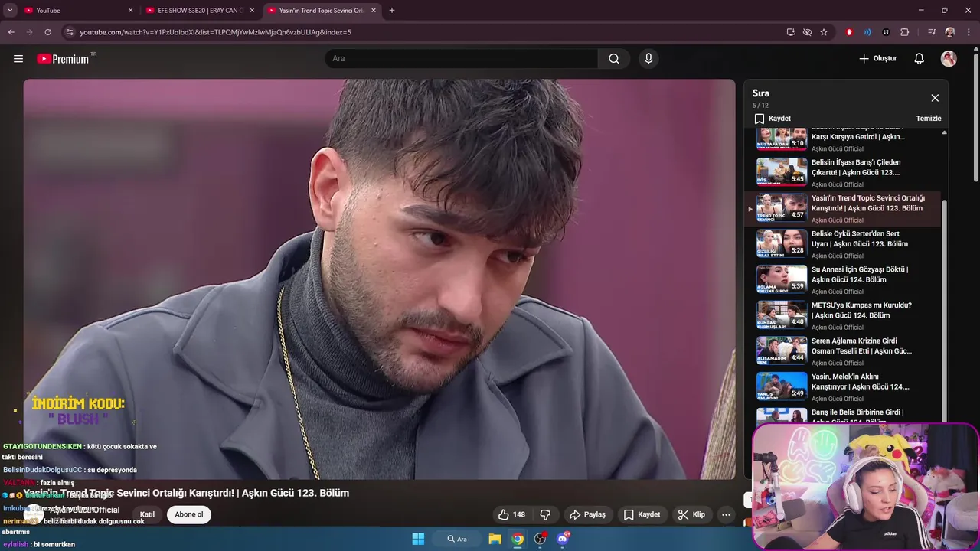Open YouTube account avatar menu

[949, 58]
